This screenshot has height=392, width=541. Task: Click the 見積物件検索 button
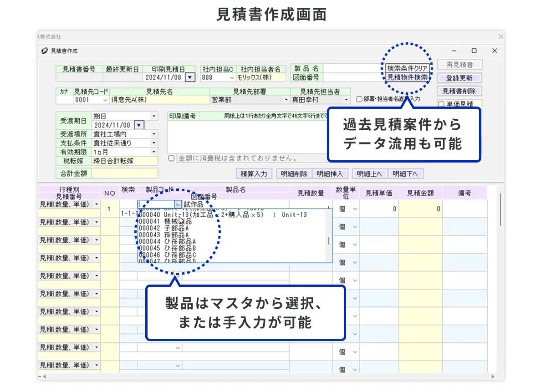[407, 77]
